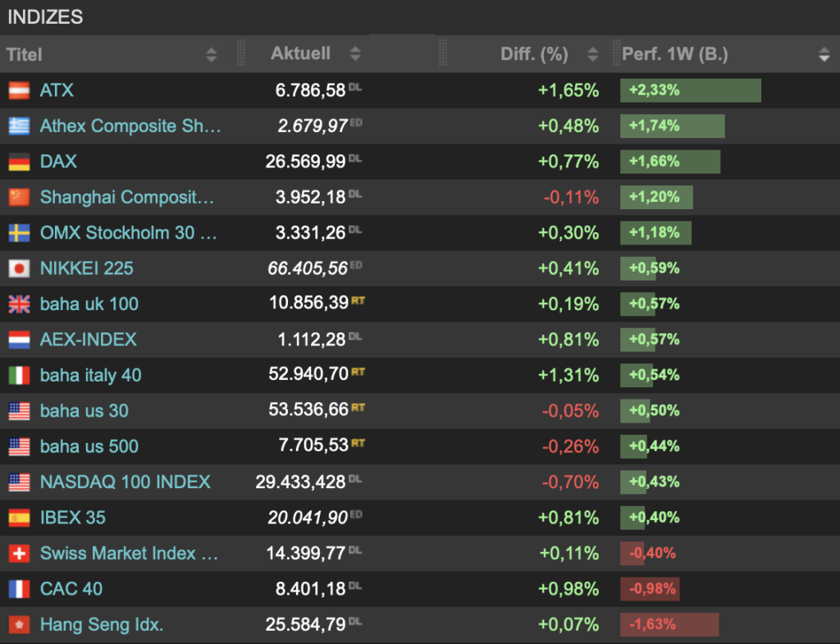Click the -0,98% performance bar for CAC 40
The height and width of the screenshot is (644, 840).
(x=650, y=589)
